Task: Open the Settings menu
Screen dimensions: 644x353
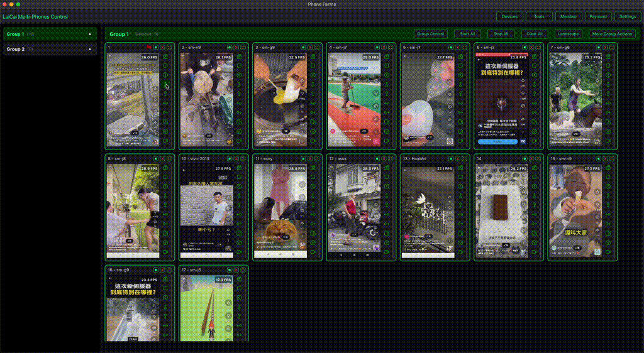Action: click(627, 17)
